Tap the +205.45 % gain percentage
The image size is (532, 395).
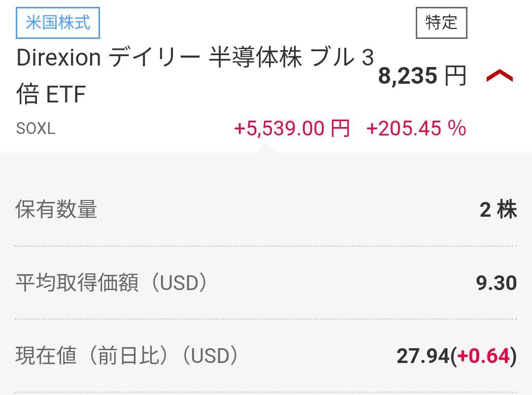[416, 129]
